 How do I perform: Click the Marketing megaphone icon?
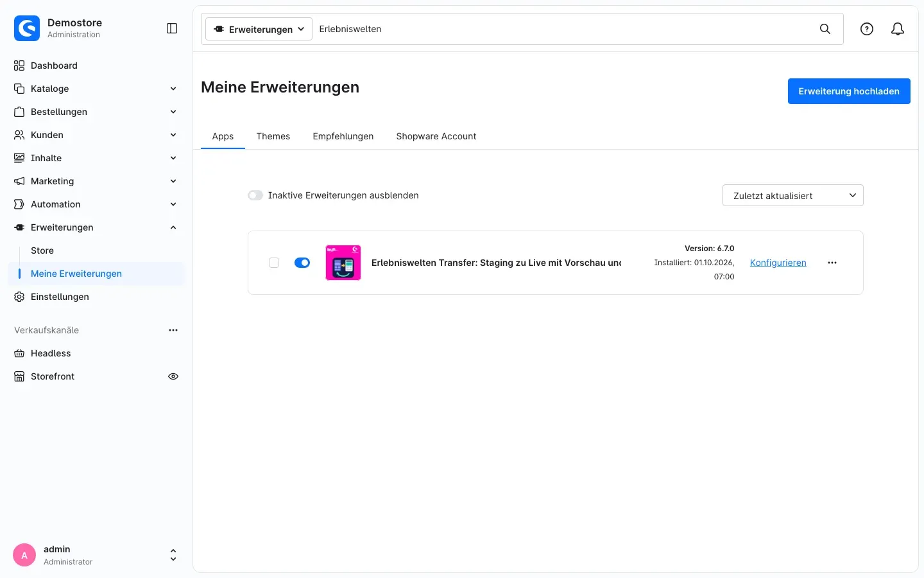point(19,181)
